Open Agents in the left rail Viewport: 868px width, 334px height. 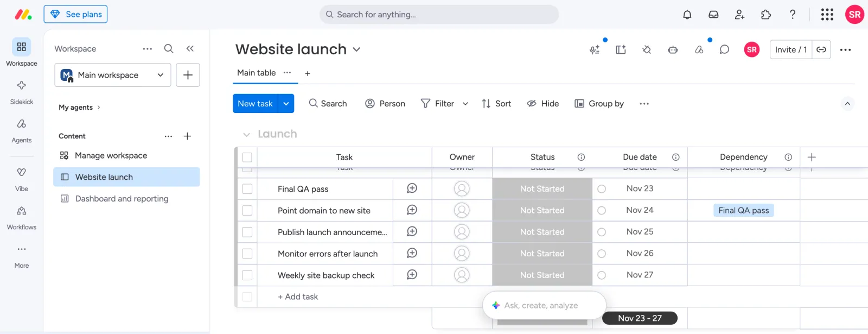point(22,130)
